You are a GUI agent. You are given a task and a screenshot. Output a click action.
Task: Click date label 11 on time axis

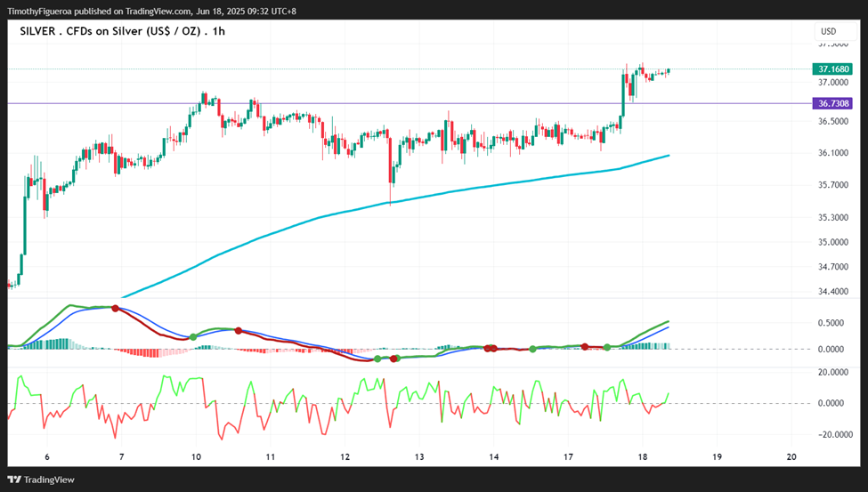271,457
